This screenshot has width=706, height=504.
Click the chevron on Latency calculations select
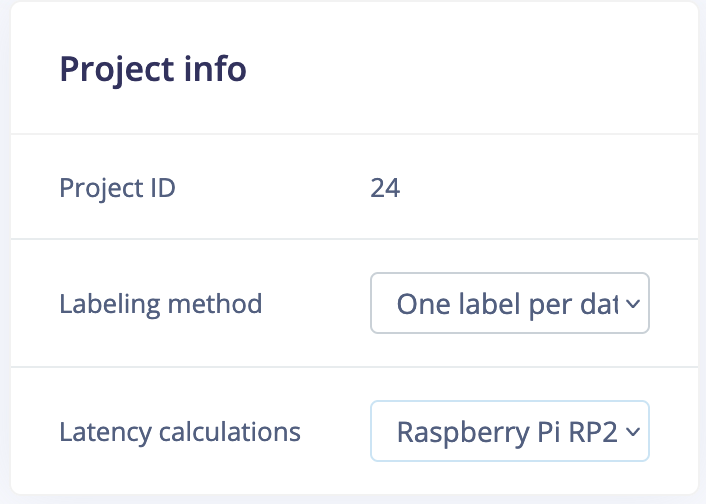tap(632, 432)
